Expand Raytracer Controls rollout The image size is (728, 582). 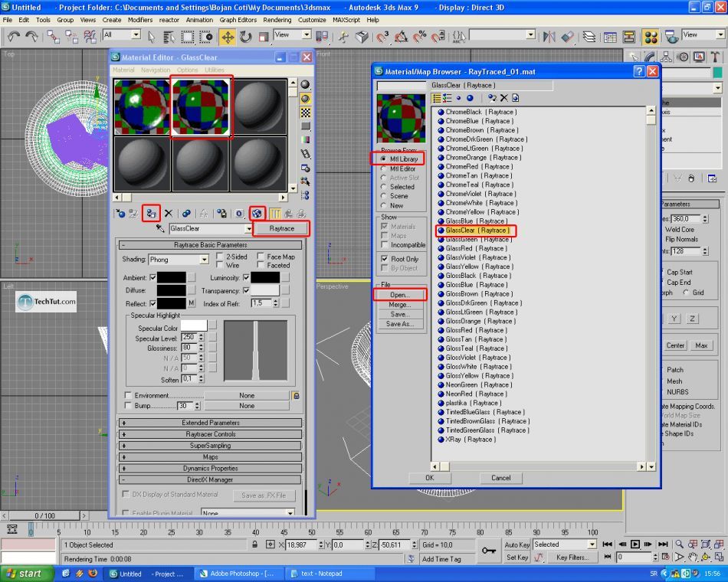[x=210, y=434]
